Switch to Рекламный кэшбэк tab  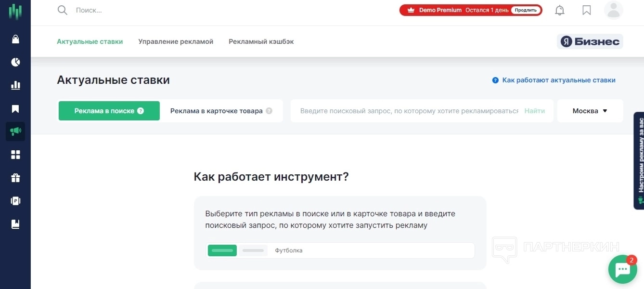tap(261, 41)
